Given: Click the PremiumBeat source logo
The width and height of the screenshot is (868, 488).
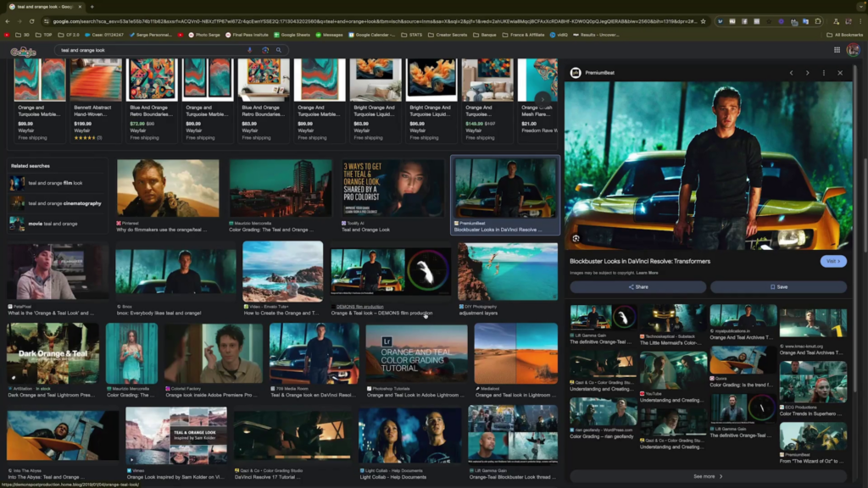Looking at the screenshot, I should pyautogui.click(x=576, y=73).
